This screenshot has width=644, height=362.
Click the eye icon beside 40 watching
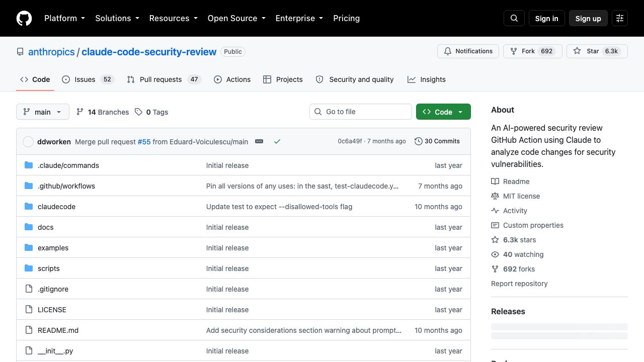pyautogui.click(x=495, y=254)
